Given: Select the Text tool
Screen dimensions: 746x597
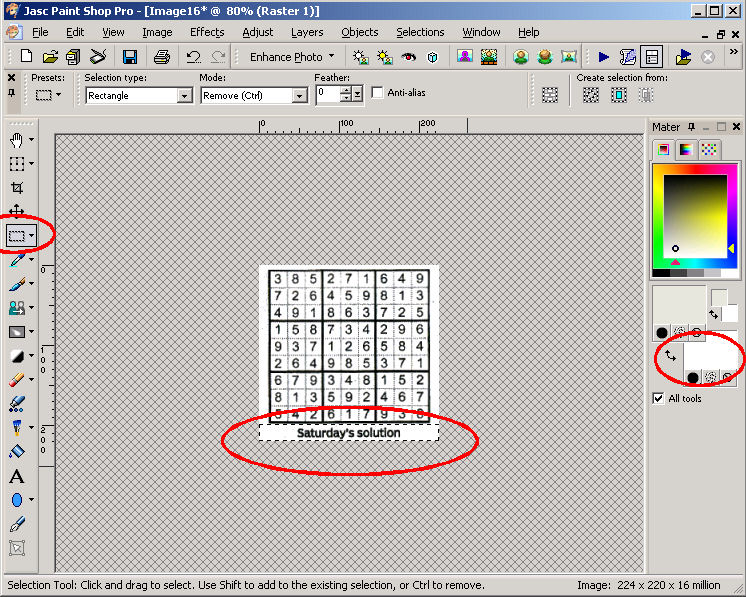Looking at the screenshot, I should 17,477.
